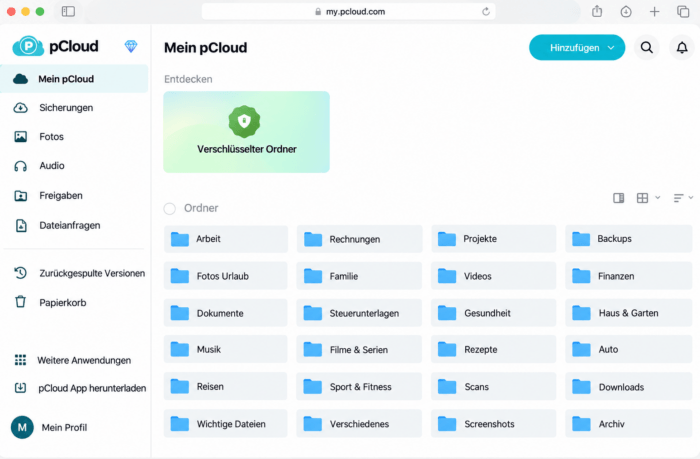Open Freigaben in the sidebar
Screen dimensions: 700x459
[61, 196]
